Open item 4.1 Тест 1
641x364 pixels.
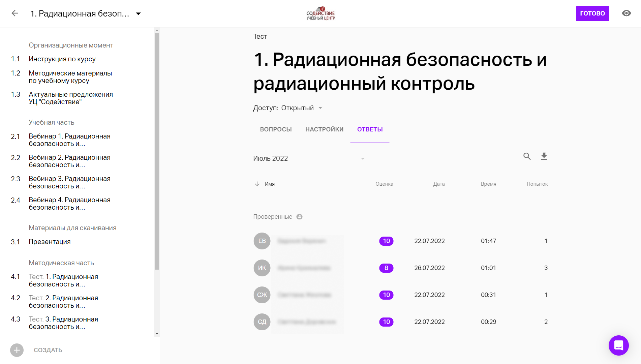(63, 280)
